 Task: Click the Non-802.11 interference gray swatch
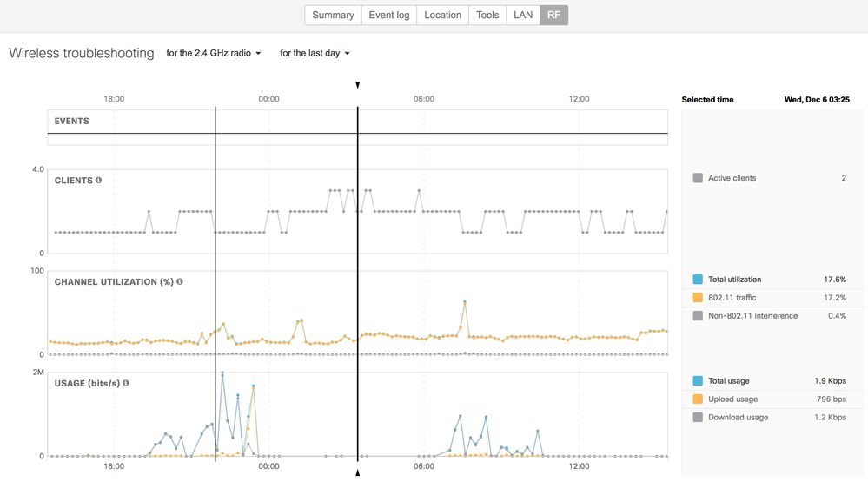tap(698, 316)
